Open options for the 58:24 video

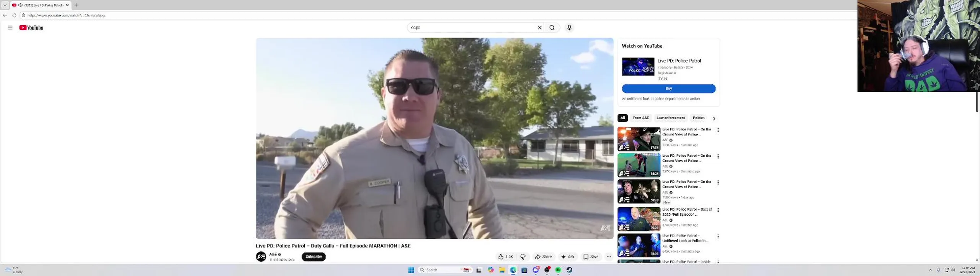point(718,156)
